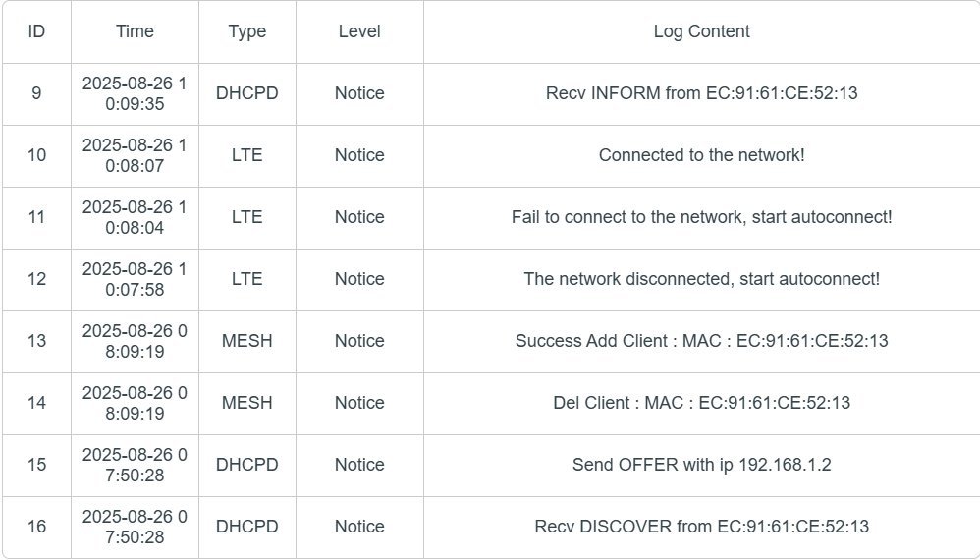Click the DHCPD type cell in row 16
Screen dimensions: 980x560
click(247, 527)
